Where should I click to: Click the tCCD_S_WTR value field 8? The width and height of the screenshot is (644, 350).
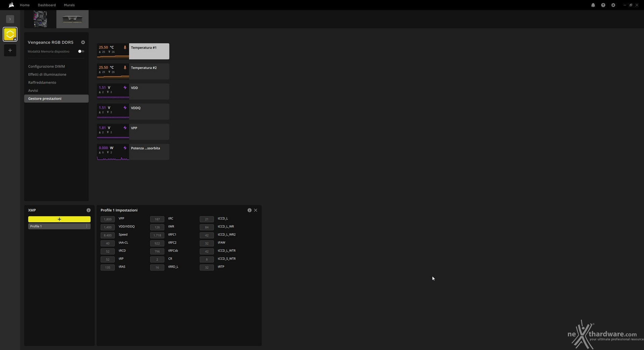coord(207,259)
